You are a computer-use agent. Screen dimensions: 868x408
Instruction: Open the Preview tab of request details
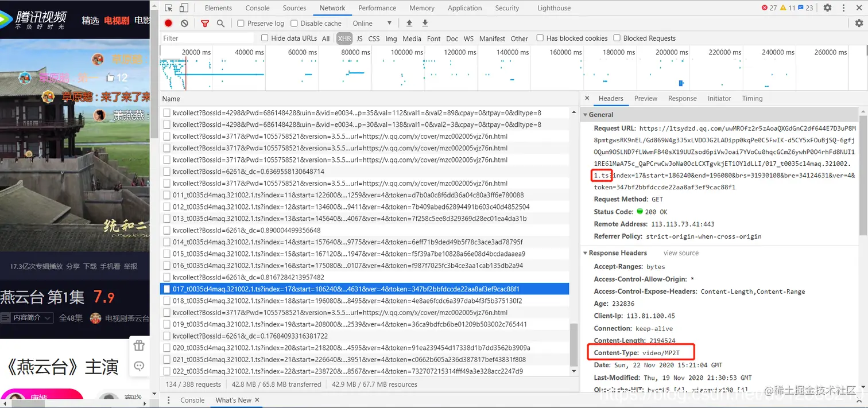(646, 99)
